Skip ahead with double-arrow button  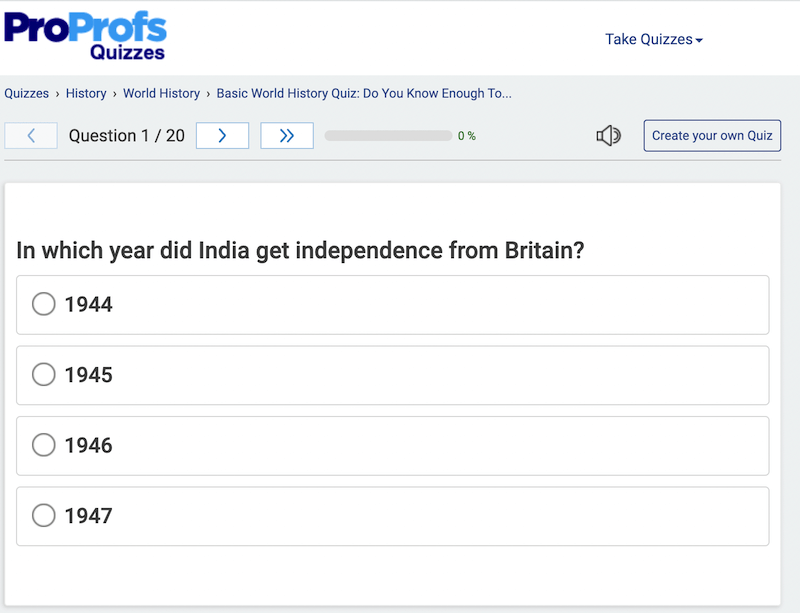(x=287, y=136)
